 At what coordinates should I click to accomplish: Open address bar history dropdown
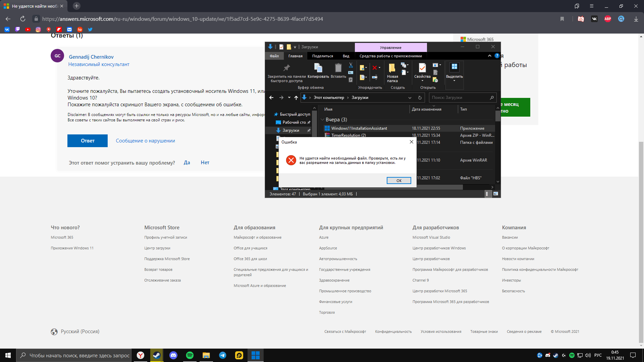[410, 98]
